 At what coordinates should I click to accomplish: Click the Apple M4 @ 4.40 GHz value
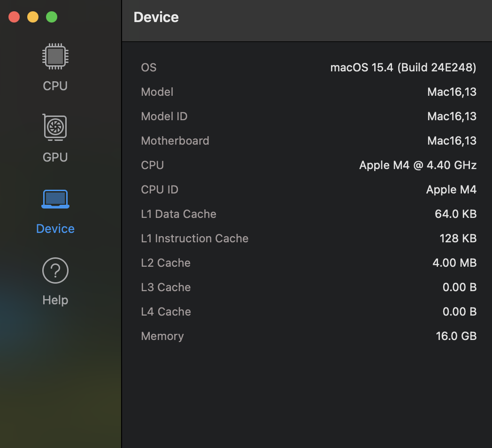(x=417, y=165)
